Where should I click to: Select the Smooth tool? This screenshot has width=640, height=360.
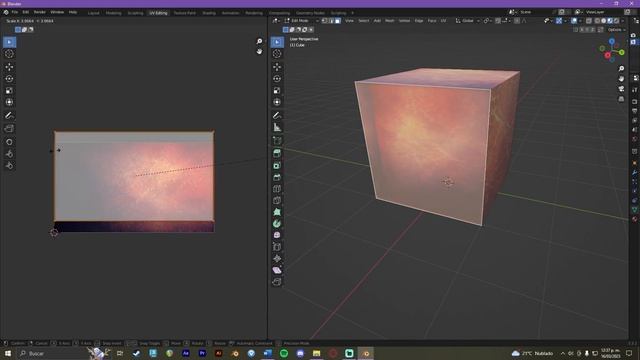tap(277, 235)
